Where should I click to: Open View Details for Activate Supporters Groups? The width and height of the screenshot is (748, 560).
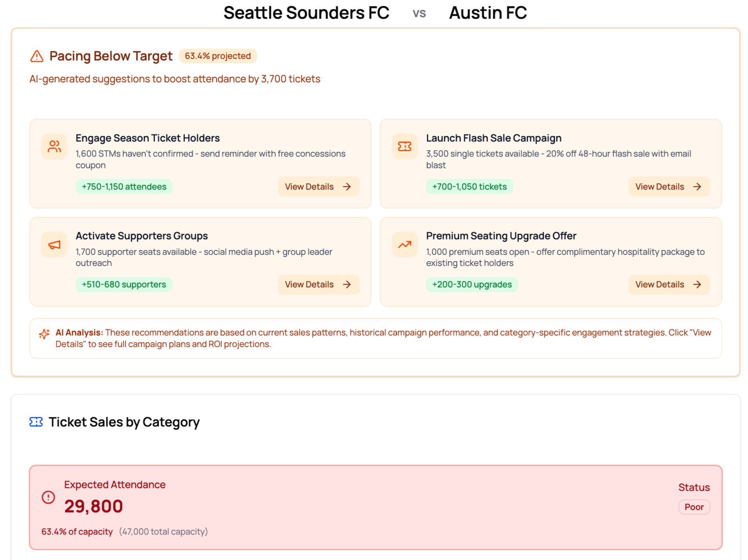[x=318, y=285]
